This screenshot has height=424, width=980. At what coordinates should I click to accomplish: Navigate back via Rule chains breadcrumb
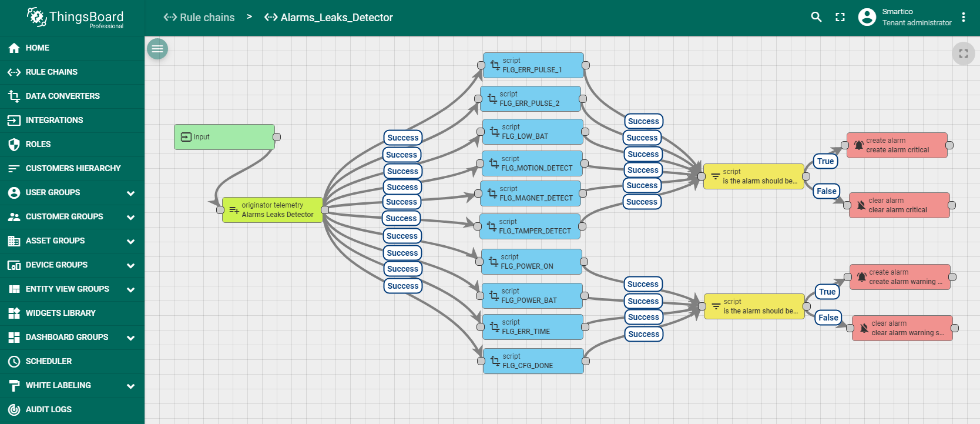[x=200, y=18]
